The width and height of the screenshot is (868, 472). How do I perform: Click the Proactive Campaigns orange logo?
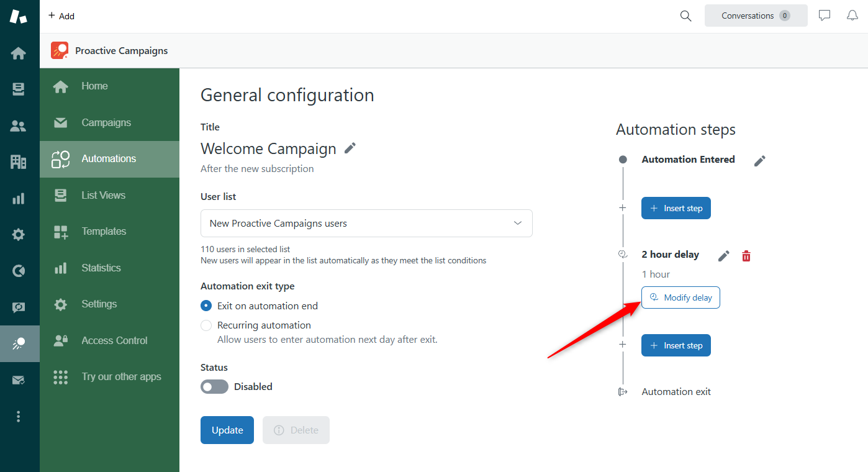[60, 50]
